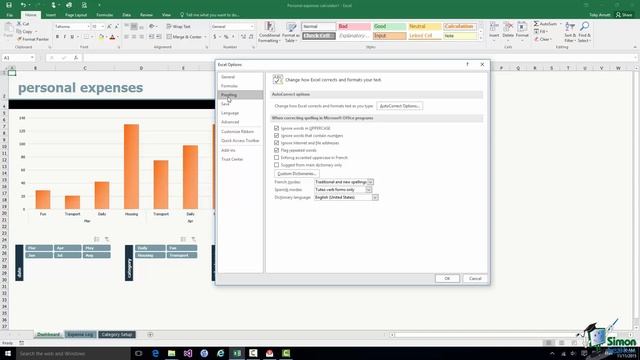This screenshot has width=640, height=360.
Task: Select Save in Excel Options sidebar
Action: 225,104
